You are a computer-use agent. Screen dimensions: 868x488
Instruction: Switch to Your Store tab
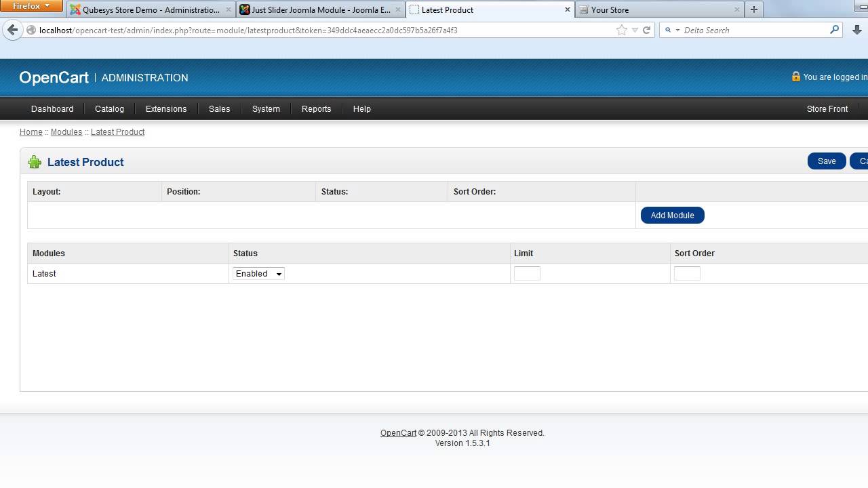(x=660, y=9)
